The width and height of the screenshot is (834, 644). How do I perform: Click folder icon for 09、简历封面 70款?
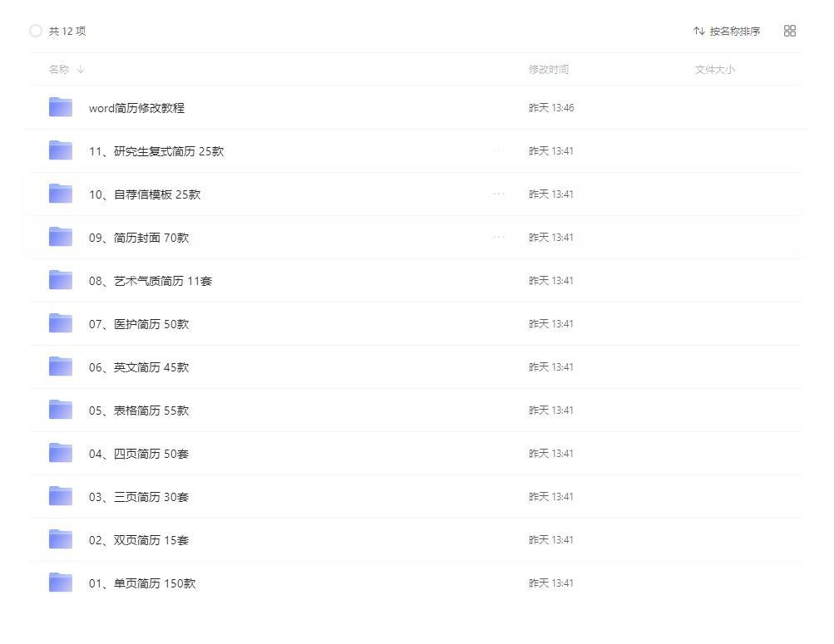point(61,237)
